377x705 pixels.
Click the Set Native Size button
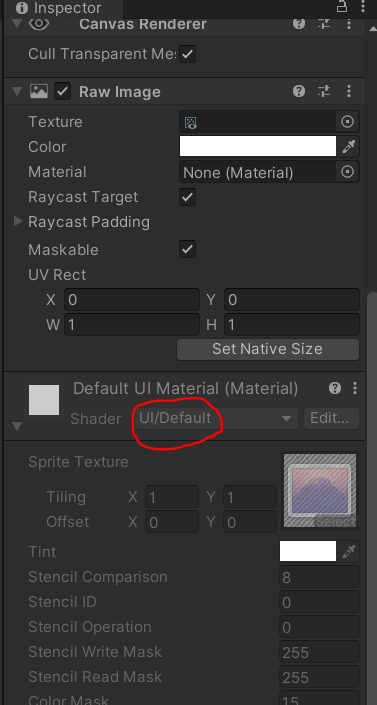[268, 349]
